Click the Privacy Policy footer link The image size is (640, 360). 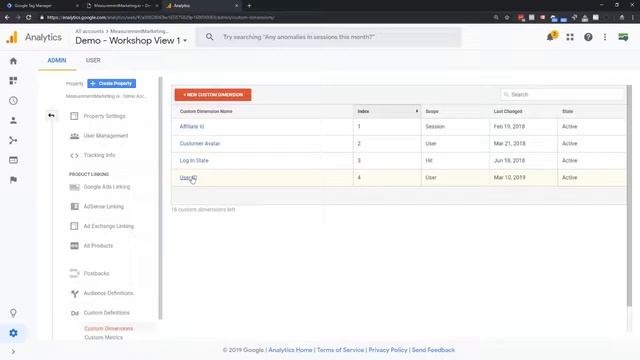(388, 350)
